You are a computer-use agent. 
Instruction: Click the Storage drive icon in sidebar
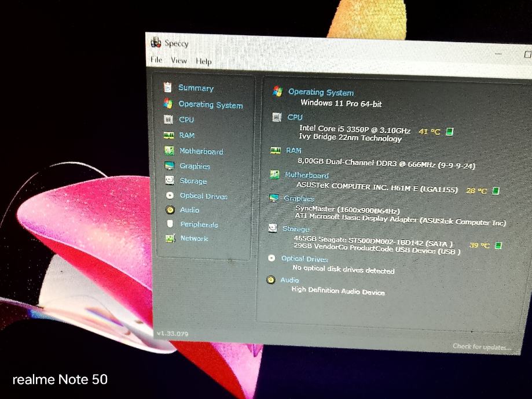[170, 180]
